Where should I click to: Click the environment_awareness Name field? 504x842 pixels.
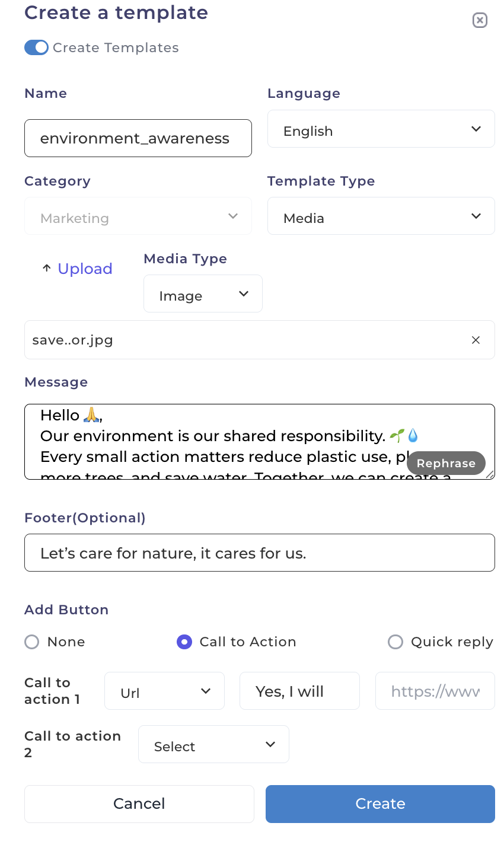pos(138,138)
